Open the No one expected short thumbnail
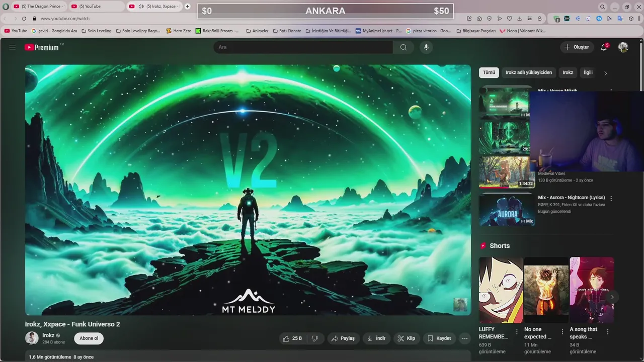 [546, 290]
